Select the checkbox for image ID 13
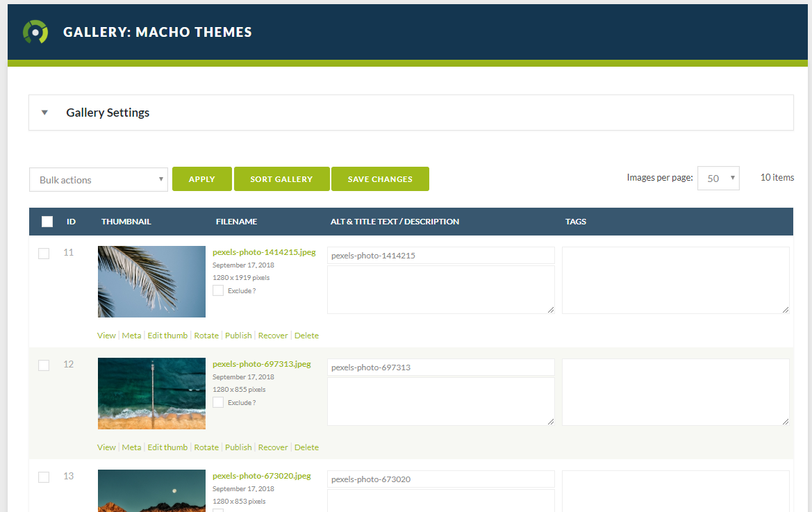The image size is (812, 512). pos(44,477)
